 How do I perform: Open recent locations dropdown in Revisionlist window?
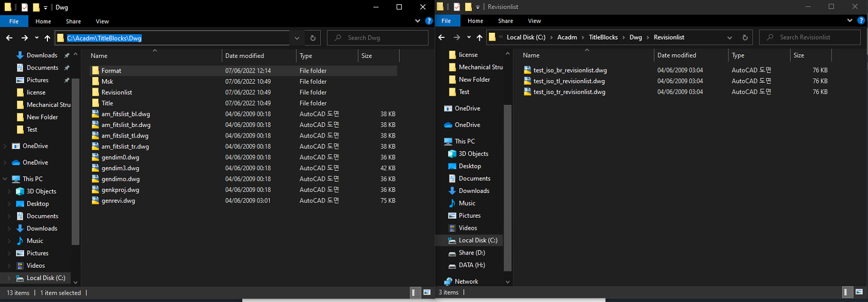click(x=469, y=37)
